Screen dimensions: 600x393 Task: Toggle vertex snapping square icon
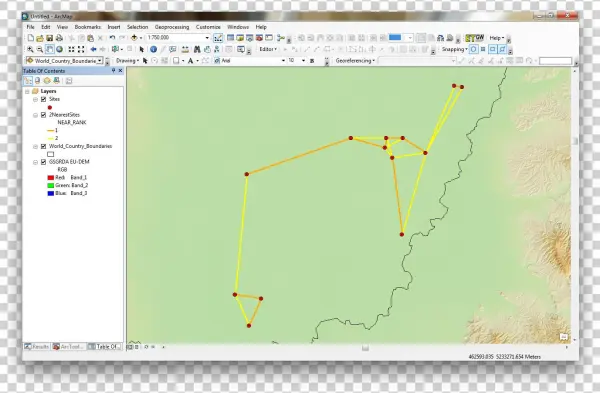(493, 49)
